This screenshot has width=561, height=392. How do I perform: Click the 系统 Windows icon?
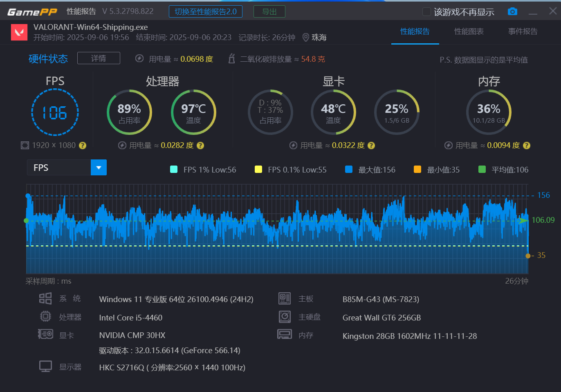coord(45,298)
